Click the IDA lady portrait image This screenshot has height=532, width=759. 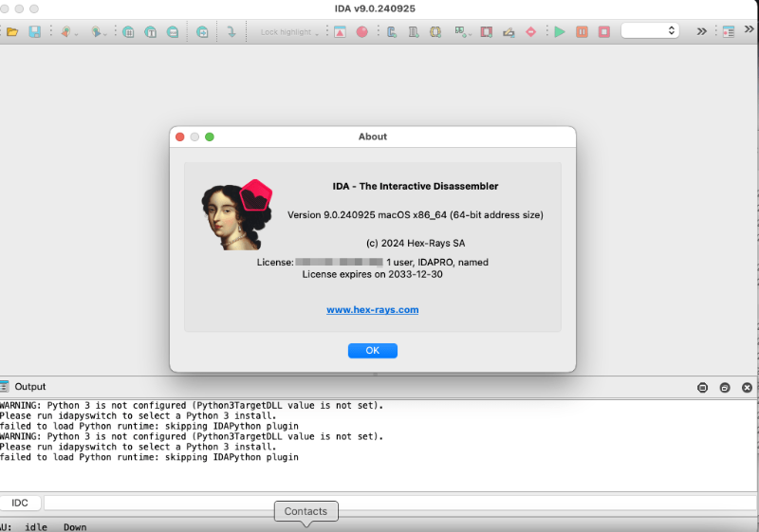click(x=236, y=214)
